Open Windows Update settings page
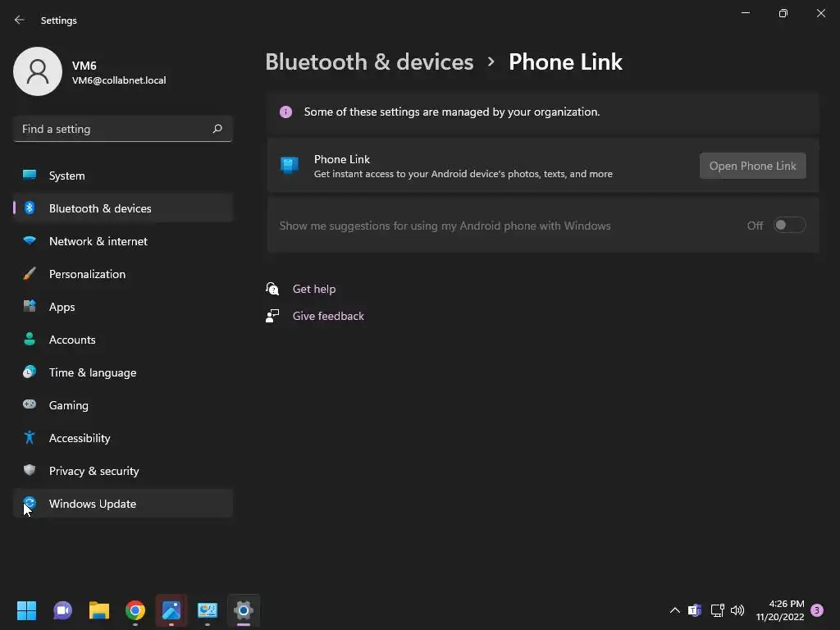 [x=123, y=504]
